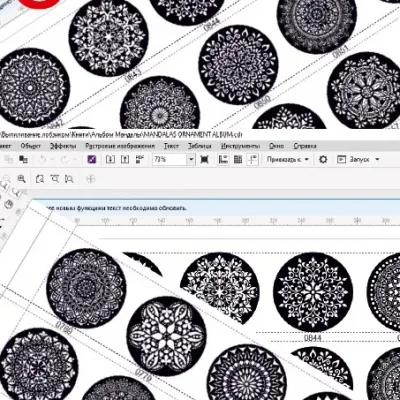Click the 0768 label on the rotated page

click(63, 328)
